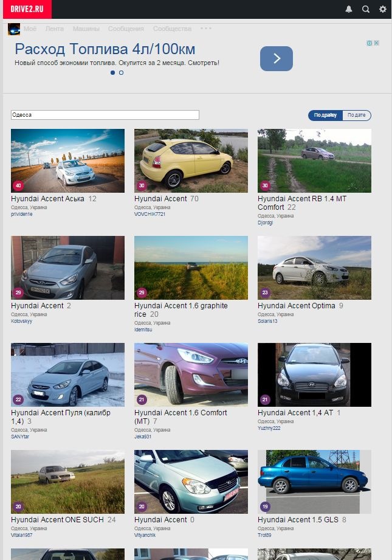Click the Одесса city search field

[x=105, y=115]
